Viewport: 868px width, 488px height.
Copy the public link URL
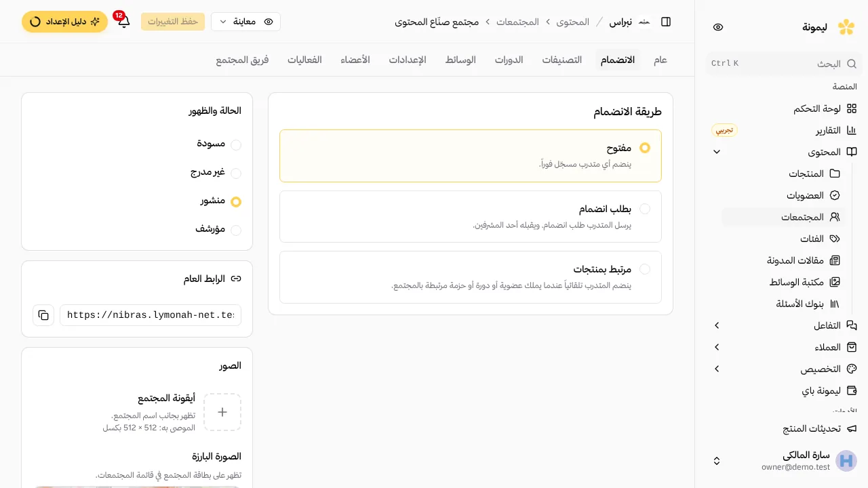43,315
